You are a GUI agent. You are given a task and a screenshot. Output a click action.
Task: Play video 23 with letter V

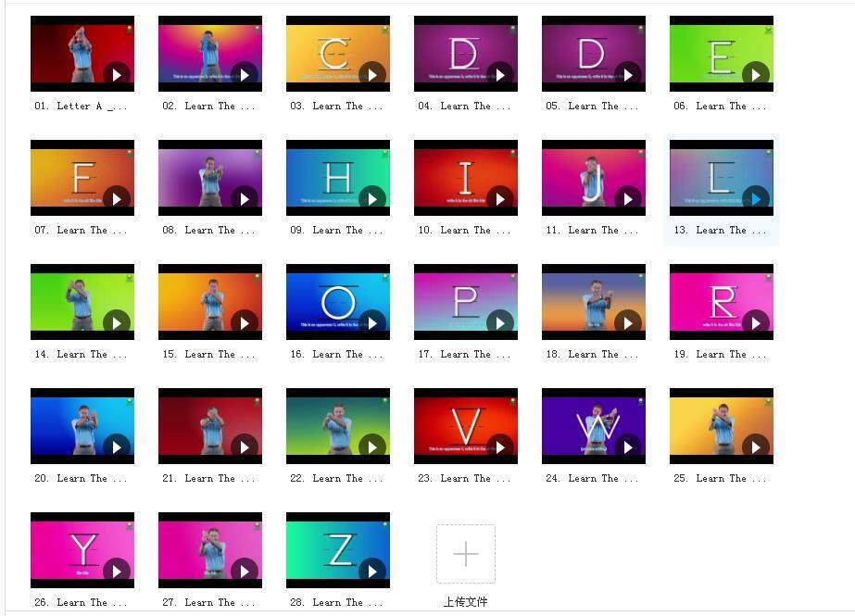[500, 447]
